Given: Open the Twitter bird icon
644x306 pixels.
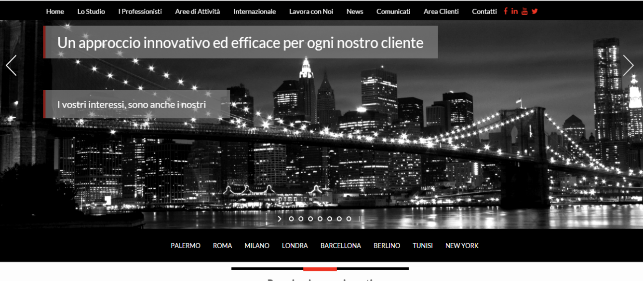Looking at the screenshot, I should click(535, 11).
